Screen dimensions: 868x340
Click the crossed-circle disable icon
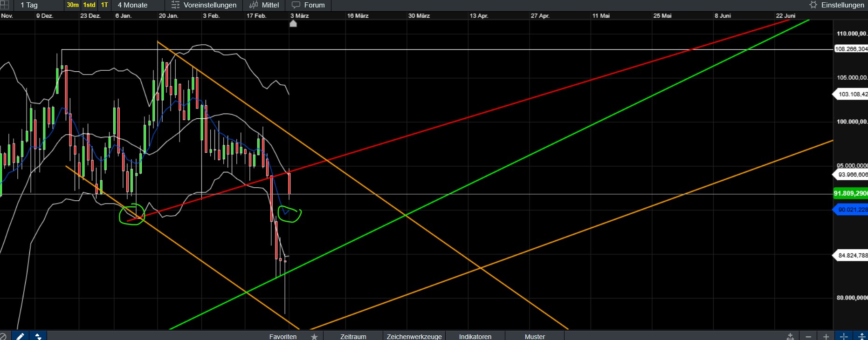click(x=3, y=336)
